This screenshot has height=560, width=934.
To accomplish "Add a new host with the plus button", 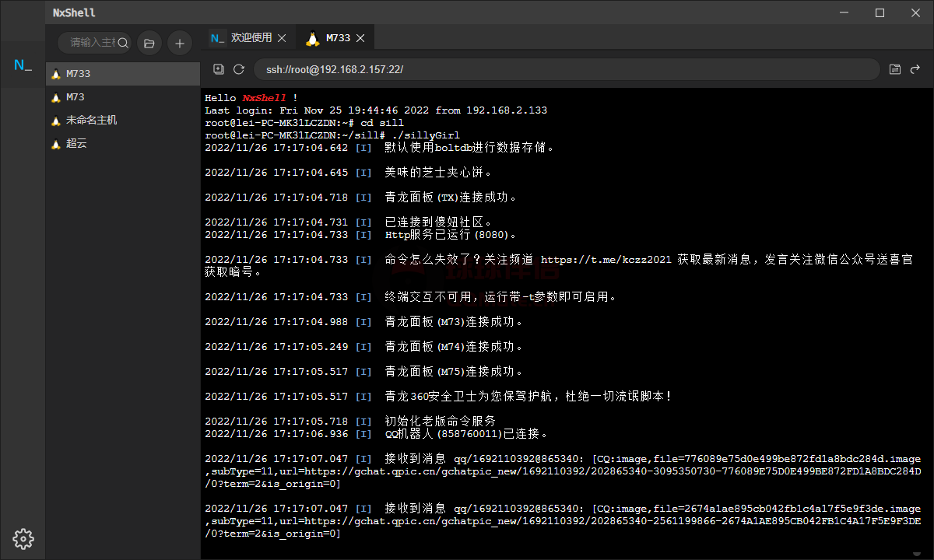I will 180,44.
